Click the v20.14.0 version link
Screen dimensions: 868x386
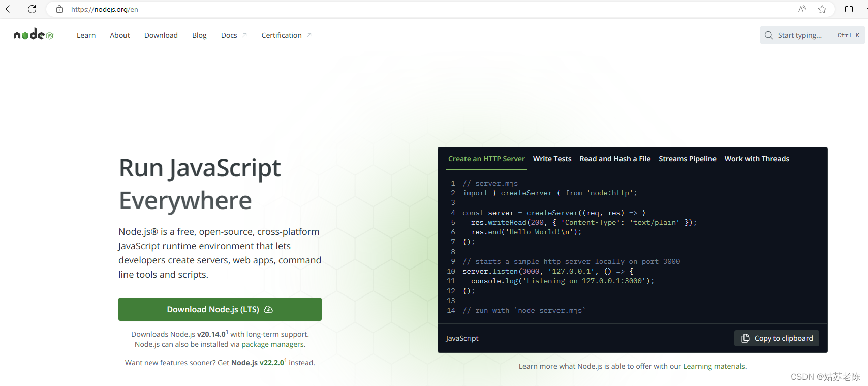tap(211, 334)
